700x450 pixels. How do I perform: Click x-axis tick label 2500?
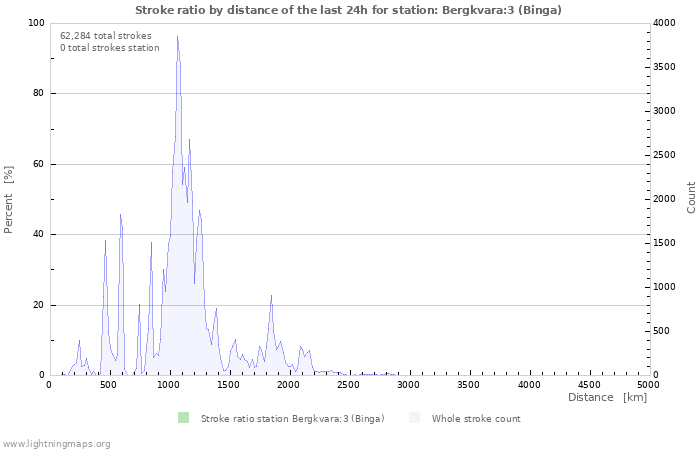(349, 385)
